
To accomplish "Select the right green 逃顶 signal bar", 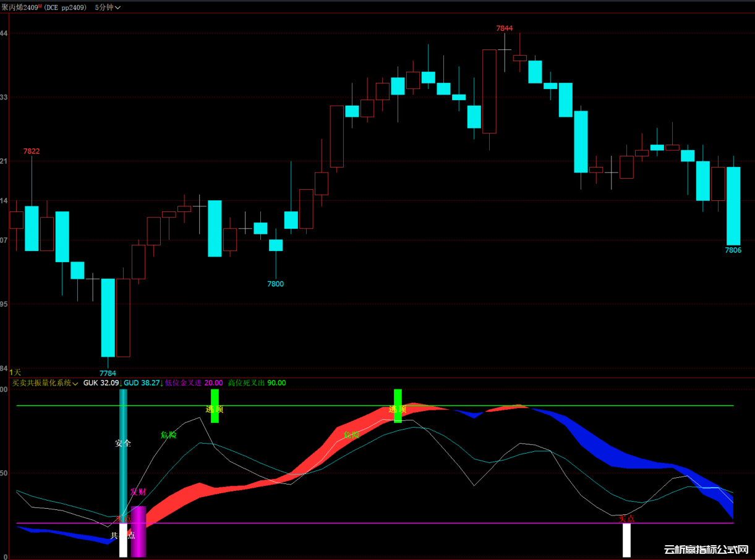I will pyautogui.click(x=398, y=405).
